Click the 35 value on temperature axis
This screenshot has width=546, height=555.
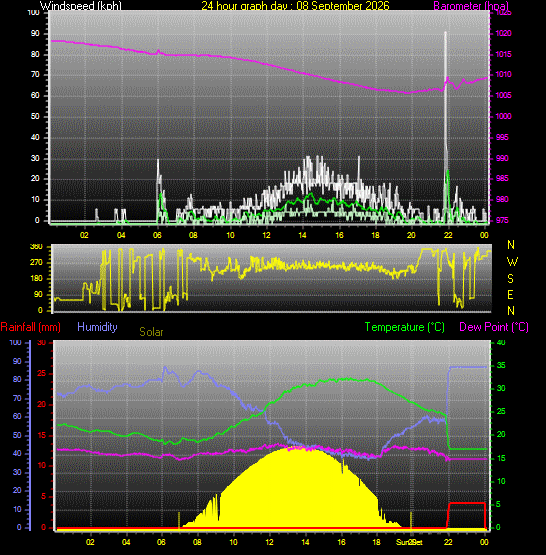pyautogui.click(x=501, y=365)
